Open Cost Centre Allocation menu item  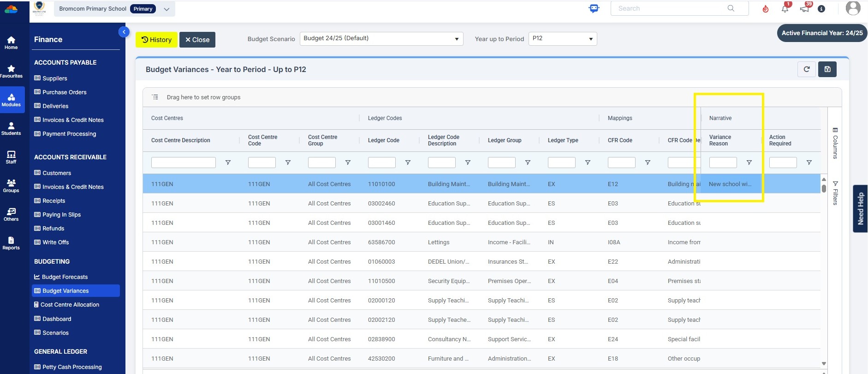70,305
